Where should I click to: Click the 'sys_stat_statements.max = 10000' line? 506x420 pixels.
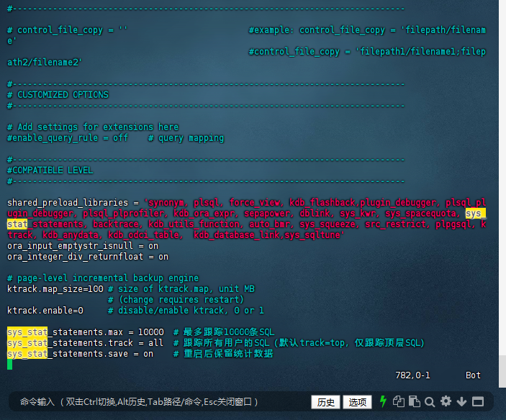(x=86, y=332)
